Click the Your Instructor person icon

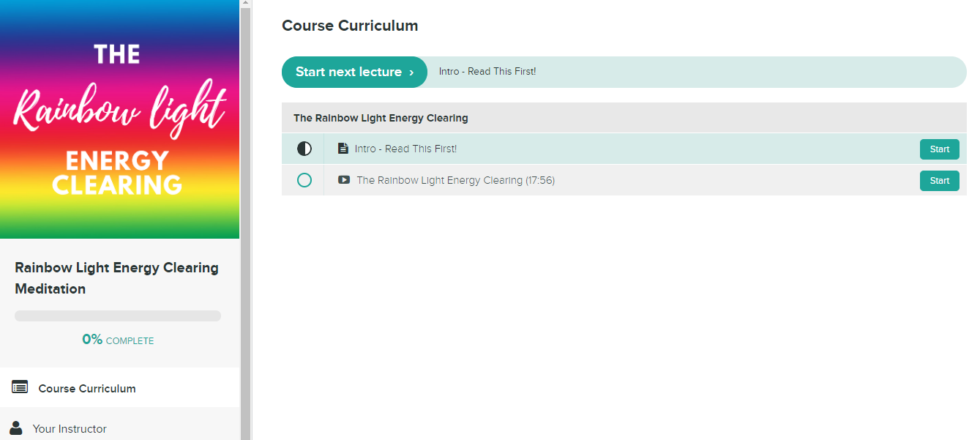coord(16,428)
